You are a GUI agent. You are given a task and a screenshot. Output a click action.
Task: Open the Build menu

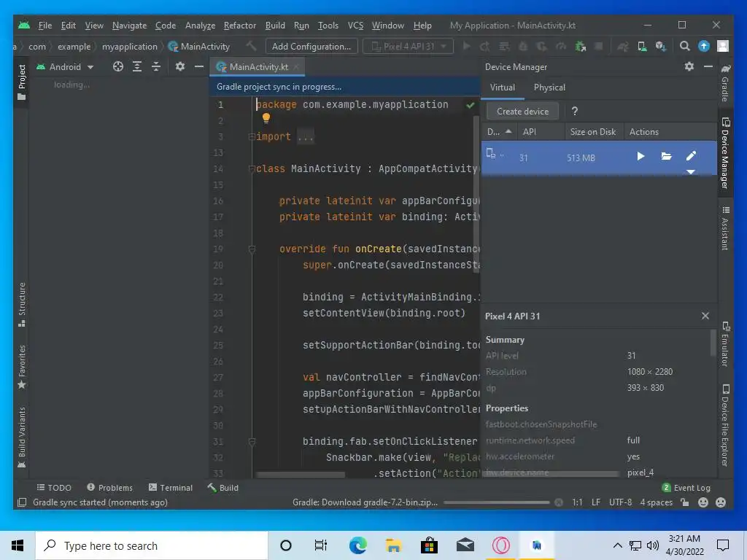275,26
